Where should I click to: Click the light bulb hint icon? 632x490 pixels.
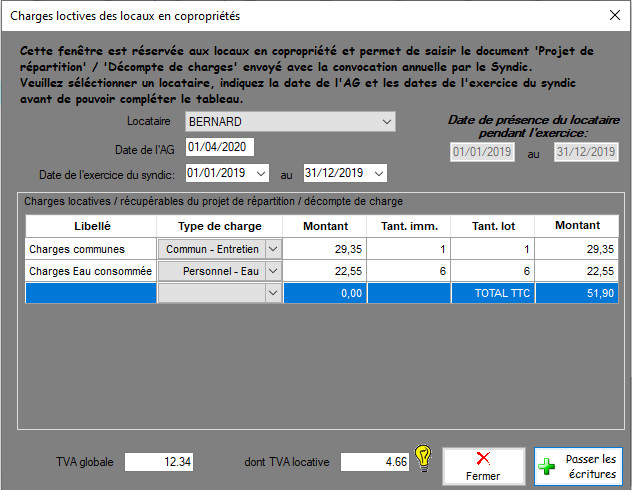pos(423,459)
